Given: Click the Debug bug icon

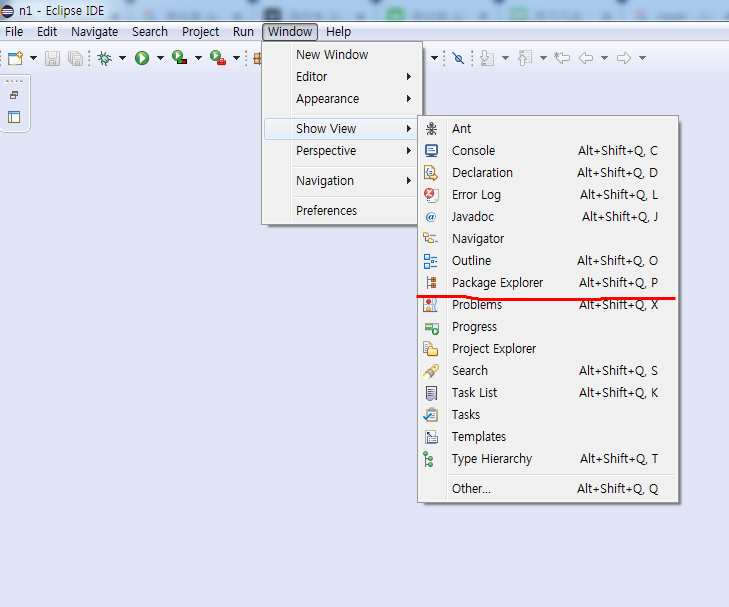Looking at the screenshot, I should (x=105, y=58).
